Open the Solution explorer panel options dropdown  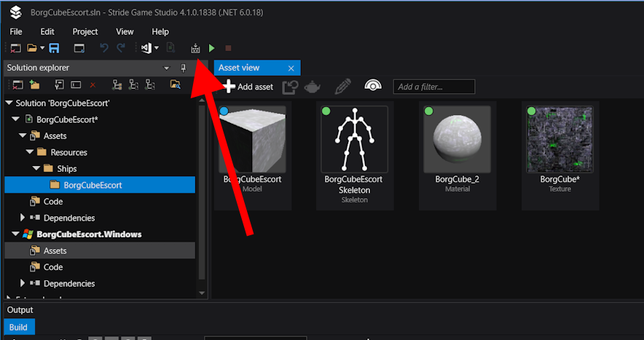[166, 68]
